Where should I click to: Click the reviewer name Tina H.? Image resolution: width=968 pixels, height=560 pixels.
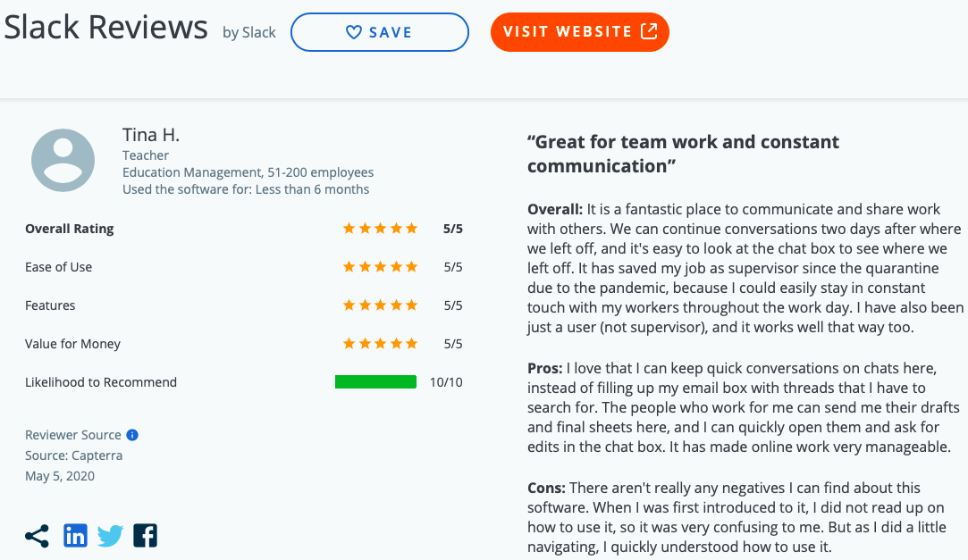(x=151, y=135)
